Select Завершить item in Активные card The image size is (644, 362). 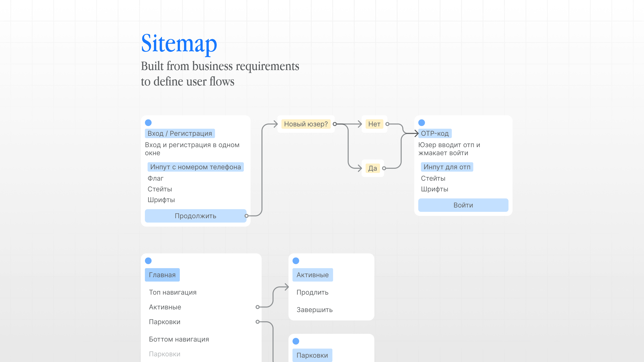click(315, 310)
